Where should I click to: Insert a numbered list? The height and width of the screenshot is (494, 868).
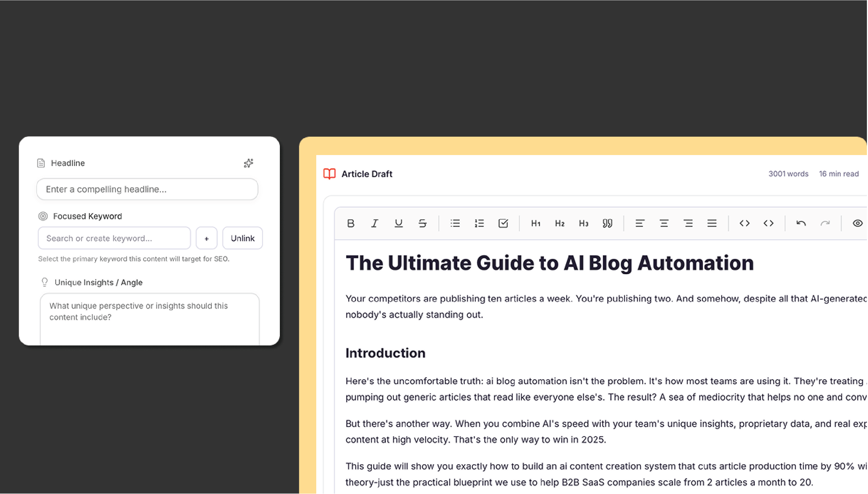pos(479,224)
